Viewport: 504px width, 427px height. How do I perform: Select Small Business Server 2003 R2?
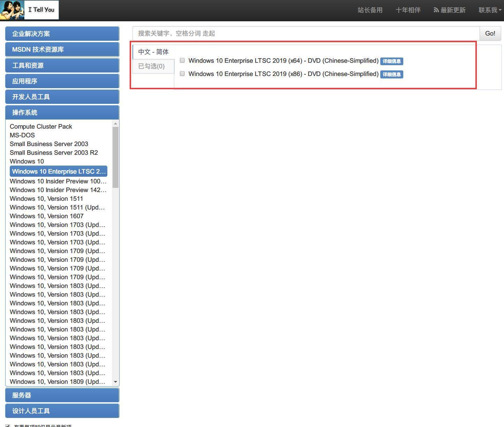click(54, 153)
